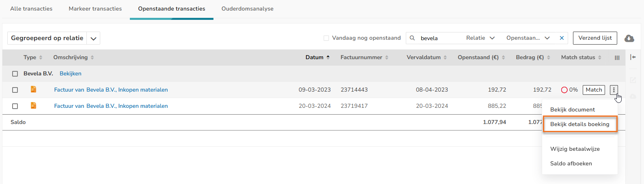644x184 pixels.
Task: Click the cloud download icon
Action: click(x=629, y=38)
